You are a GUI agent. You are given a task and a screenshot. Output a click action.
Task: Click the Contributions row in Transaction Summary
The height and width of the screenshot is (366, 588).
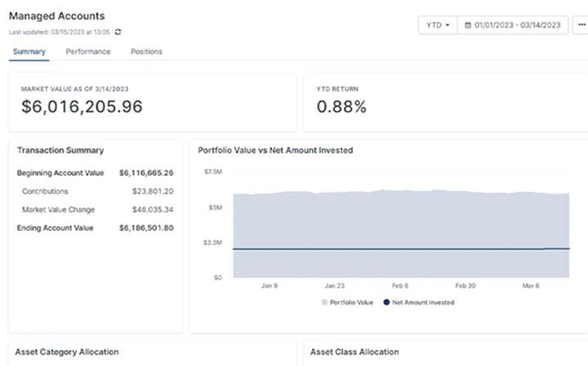click(x=95, y=191)
